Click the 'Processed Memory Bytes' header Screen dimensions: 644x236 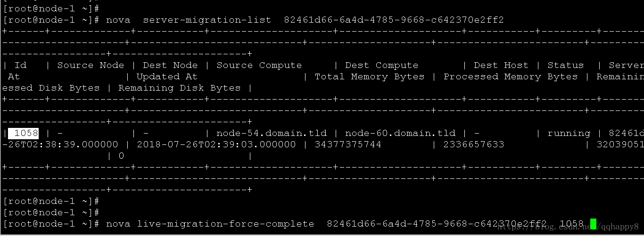pos(511,76)
